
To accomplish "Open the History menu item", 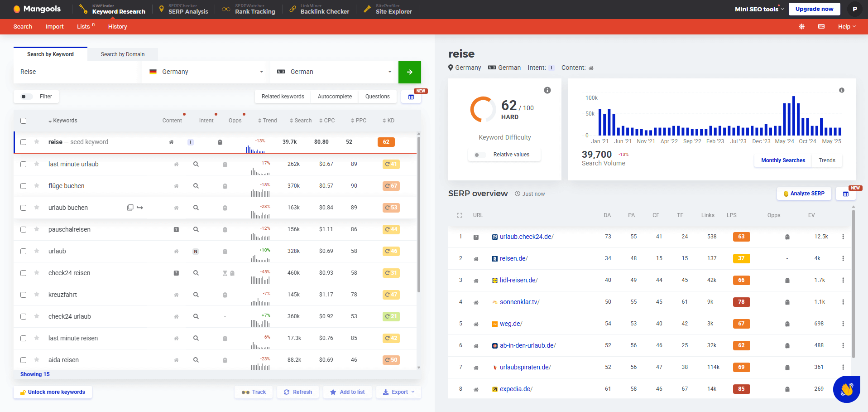I will coord(117,27).
